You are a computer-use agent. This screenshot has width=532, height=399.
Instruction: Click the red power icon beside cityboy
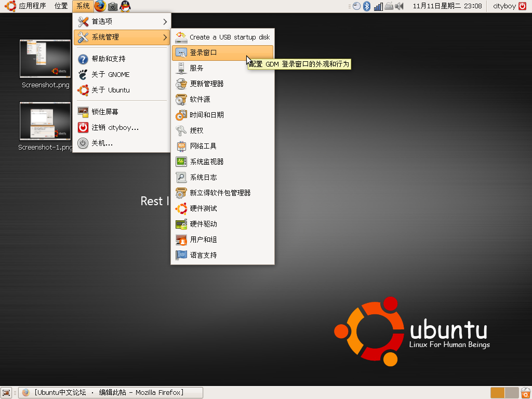click(x=523, y=6)
